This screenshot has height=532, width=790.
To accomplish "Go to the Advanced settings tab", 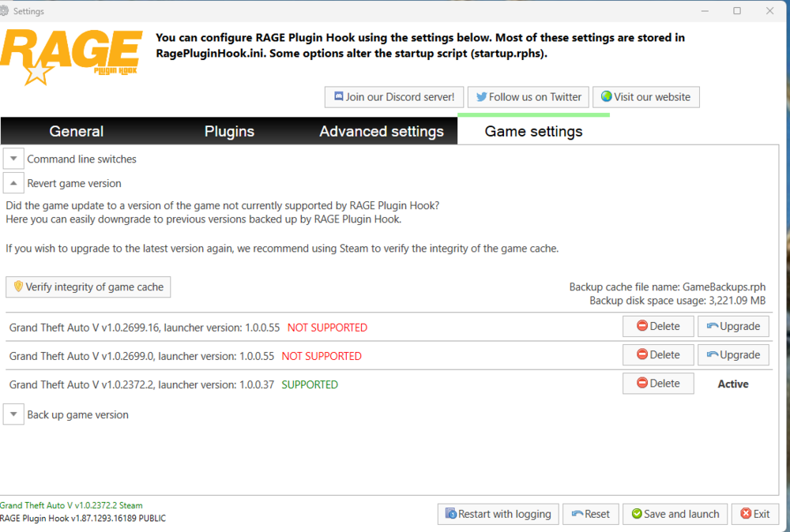I will [382, 131].
